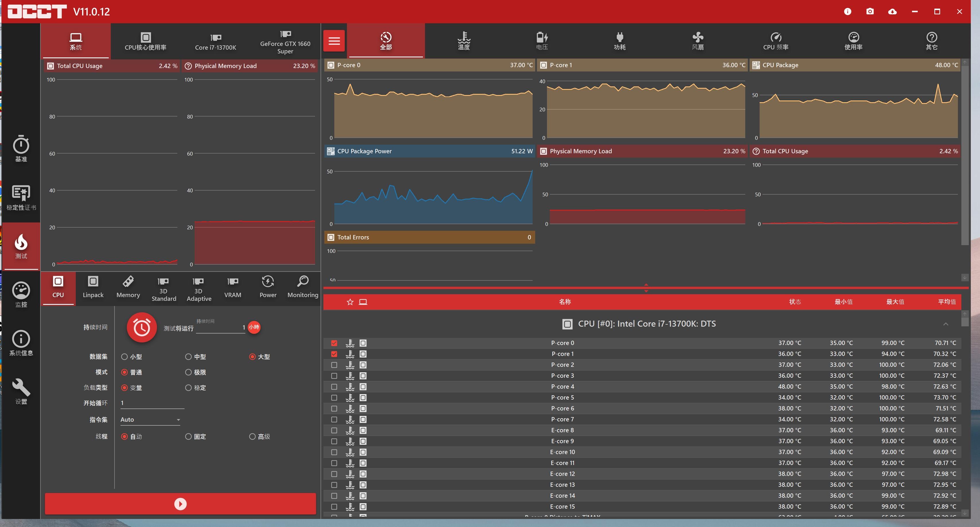980x527 pixels.
Task: Open the GeForce GTX 1660 Super tab
Action: (x=285, y=41)
